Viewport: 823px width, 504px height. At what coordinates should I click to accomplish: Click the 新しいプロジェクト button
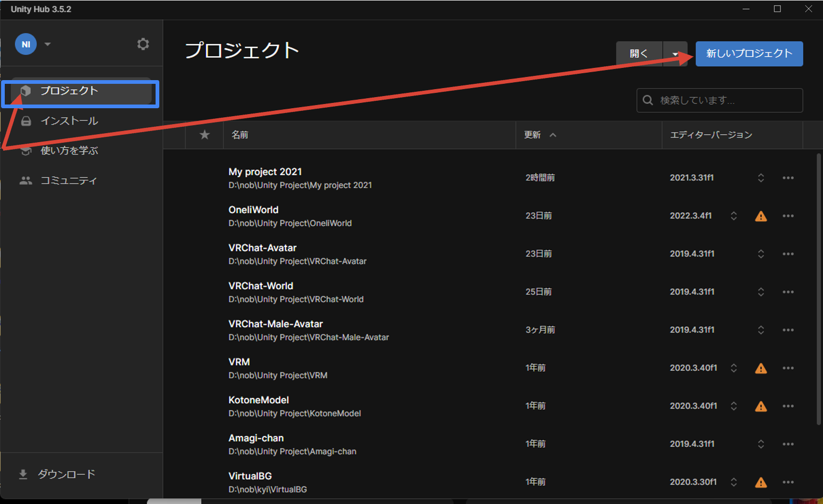(x=749, y=54)
